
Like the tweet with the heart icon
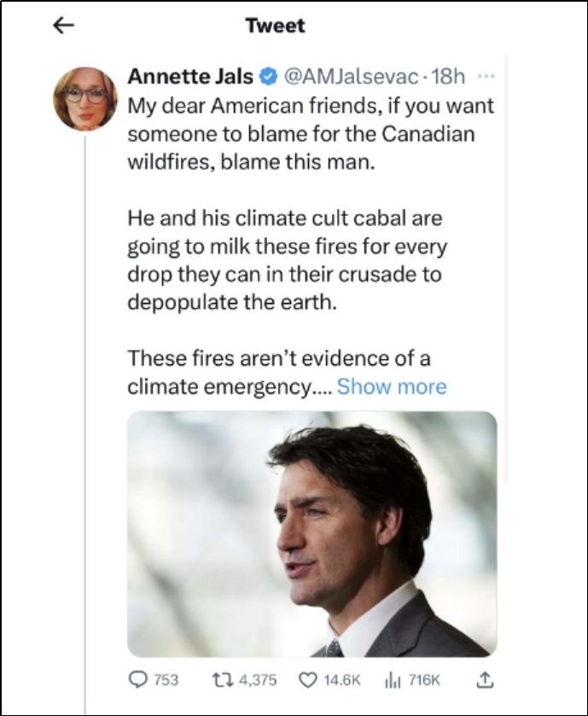307,679
